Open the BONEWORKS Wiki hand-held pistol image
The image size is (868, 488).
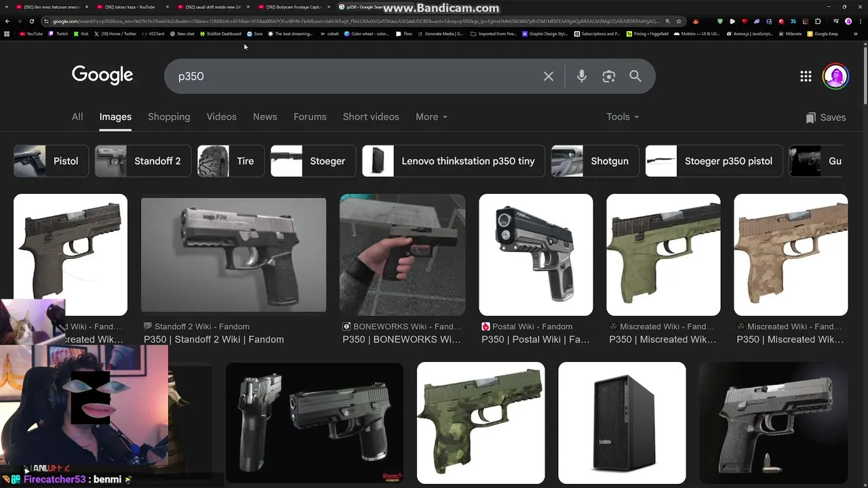pos(402,255)
